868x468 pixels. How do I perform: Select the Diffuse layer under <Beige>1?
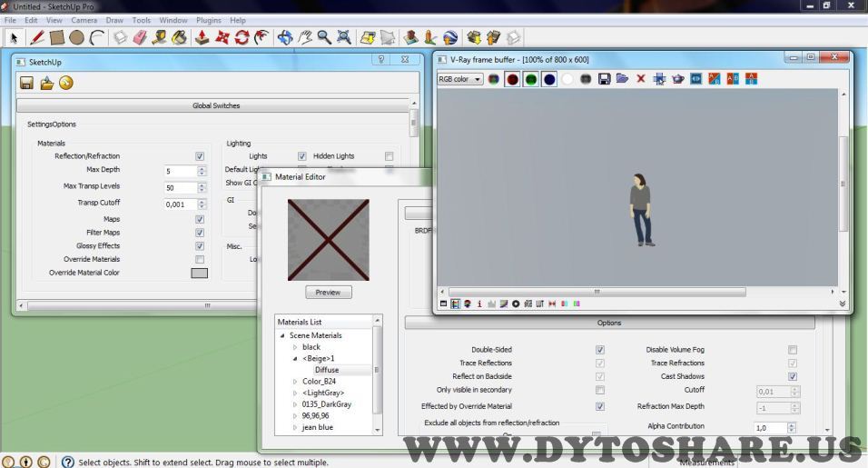[327, 370]
